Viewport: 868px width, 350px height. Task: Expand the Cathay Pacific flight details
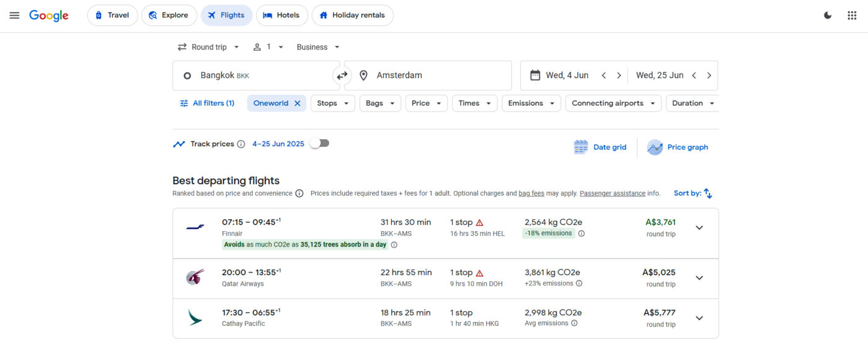tap(699, 318)
